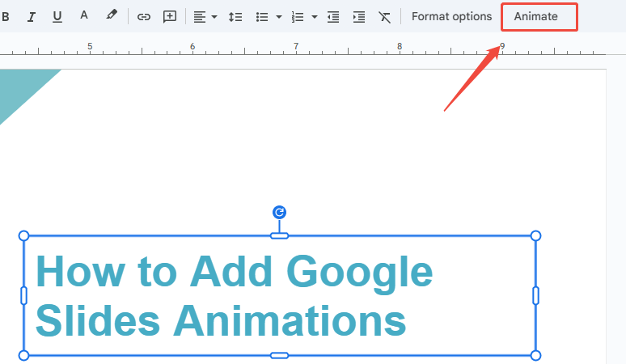The height and width of the screenshot is (364, 626).
Task: Open Format options
Action: [x=451, y=16]
